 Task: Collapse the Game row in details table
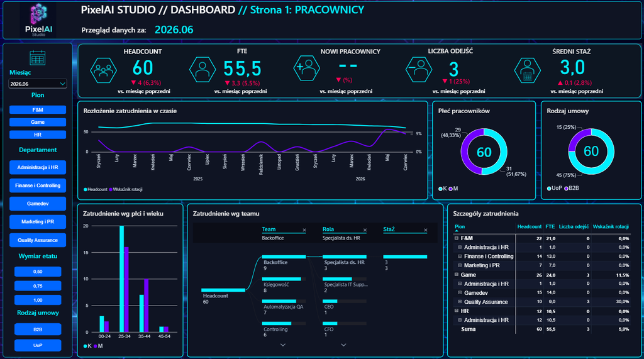457,274
